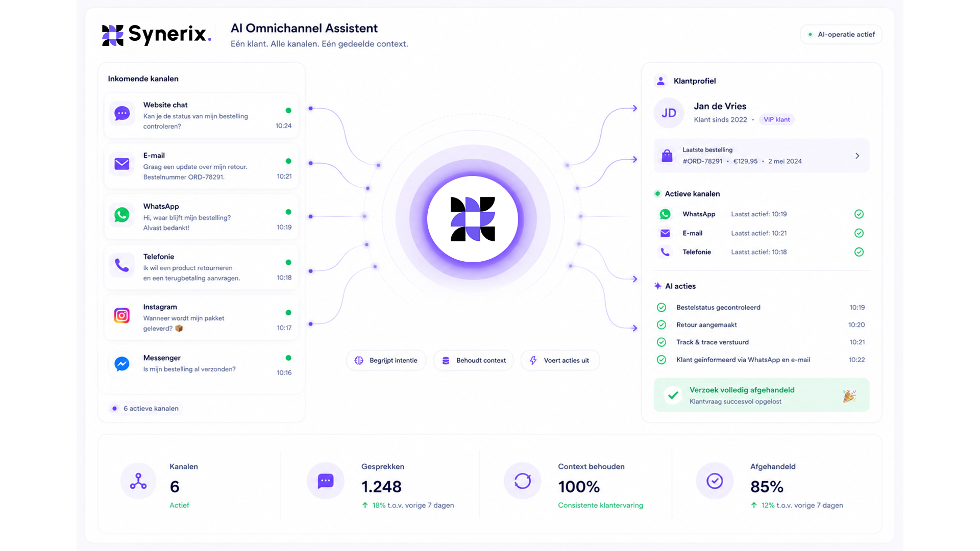
Task: Click the Gesprekken chat icon in stats
Action: tap(326, 481)
